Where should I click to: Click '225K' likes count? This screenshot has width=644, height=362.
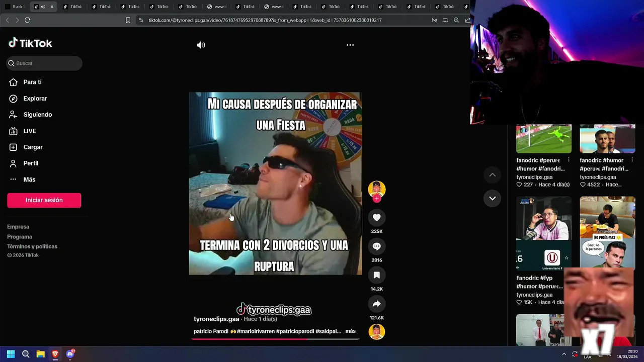click(x=377, y=231)
